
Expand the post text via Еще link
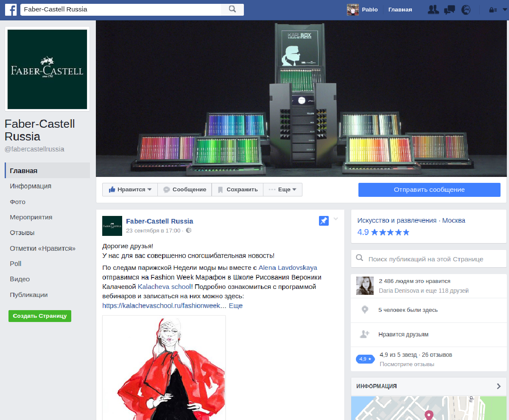tap(236, 305)
